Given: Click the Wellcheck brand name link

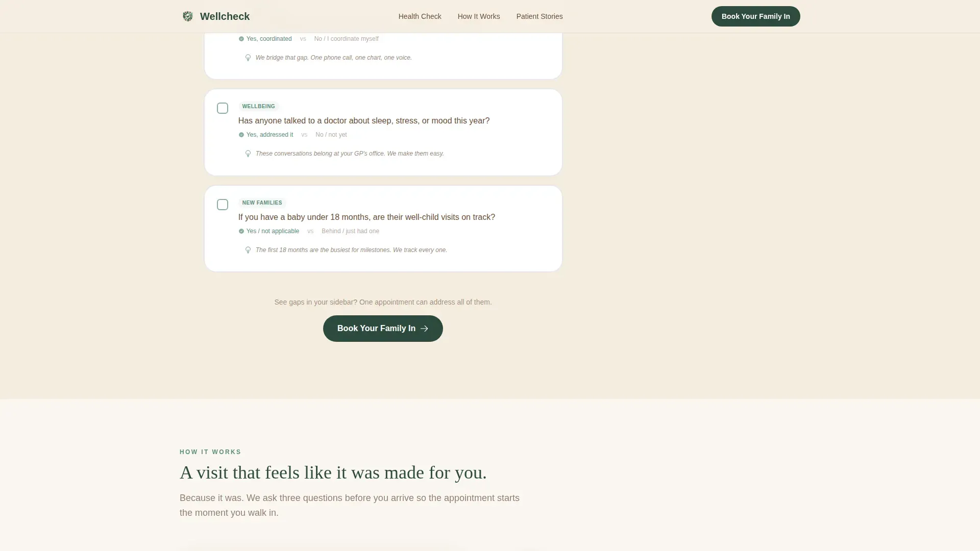Looking at the screenshot, I should click(225, 16).
